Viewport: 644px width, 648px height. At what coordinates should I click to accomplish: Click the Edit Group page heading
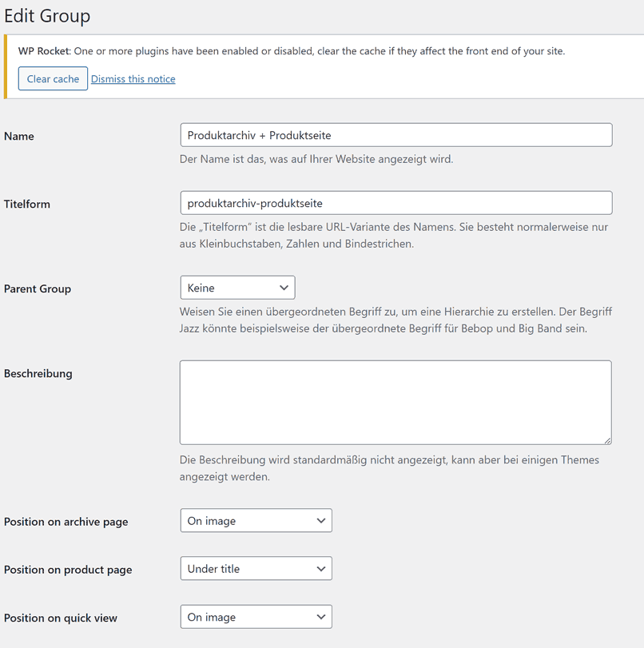[47, 16]
